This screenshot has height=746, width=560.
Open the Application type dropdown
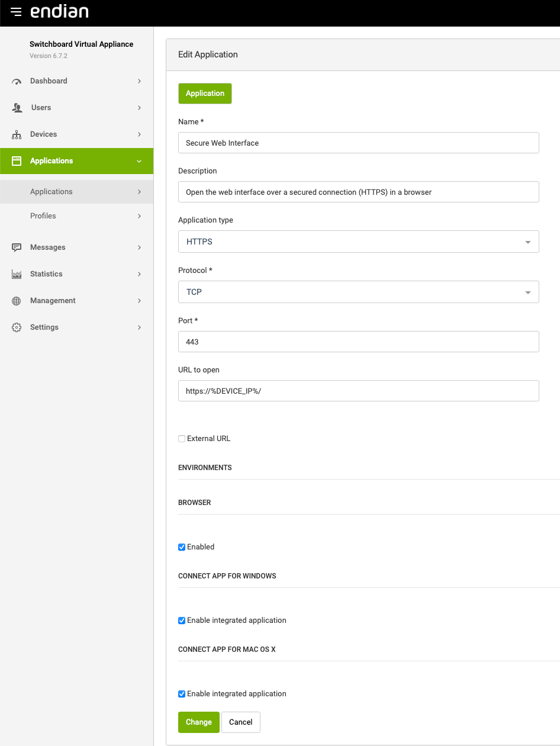click(x=358, y=242)
